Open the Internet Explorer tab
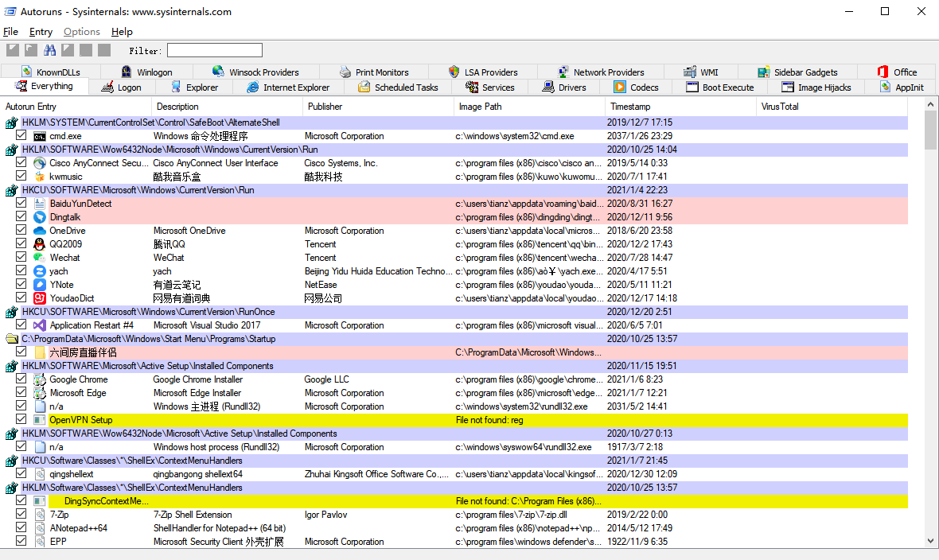This screenshot has width=939, height=560. [288, 87]
